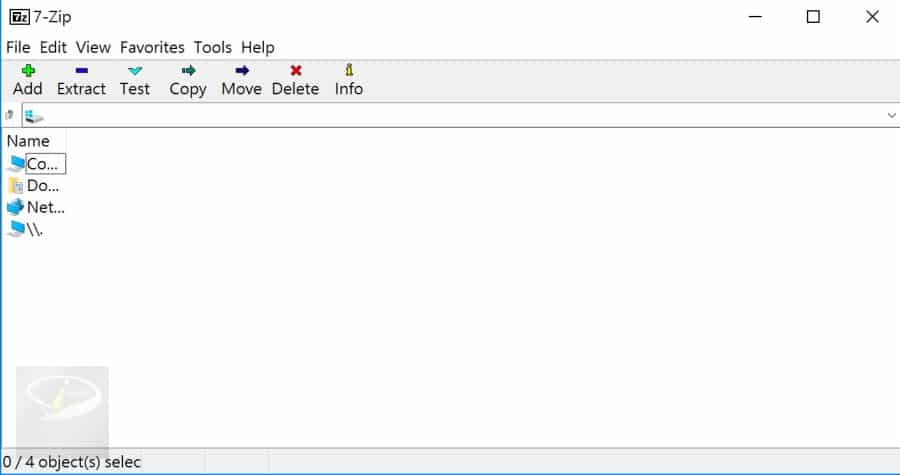Expand the address bar dropdown arrow
Image resolution: width=900 pixels, height=475 pixels.
[891, 115]
